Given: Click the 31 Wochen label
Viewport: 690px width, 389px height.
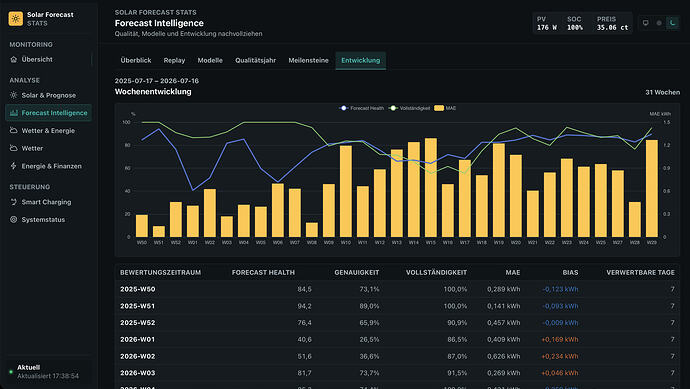Looking at the screenshot, I should [x=662, y=92].
